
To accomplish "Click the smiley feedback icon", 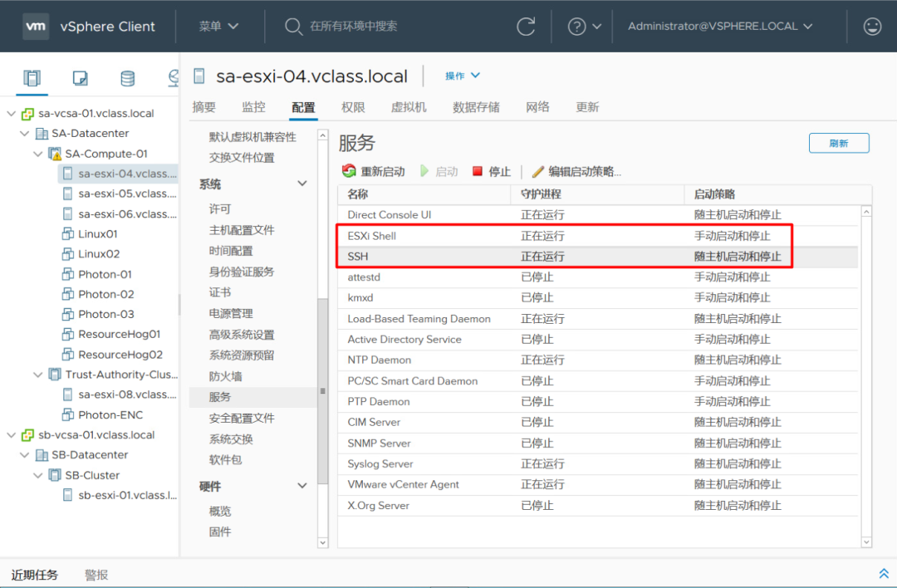I will pyautogui.click(x=872, y=27).
